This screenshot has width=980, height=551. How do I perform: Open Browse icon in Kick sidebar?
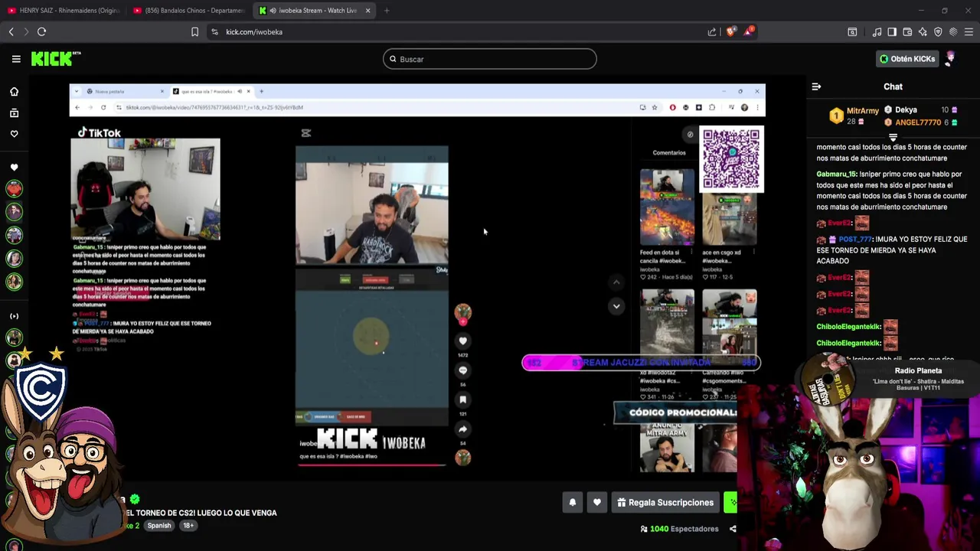[x=14, y=113]
